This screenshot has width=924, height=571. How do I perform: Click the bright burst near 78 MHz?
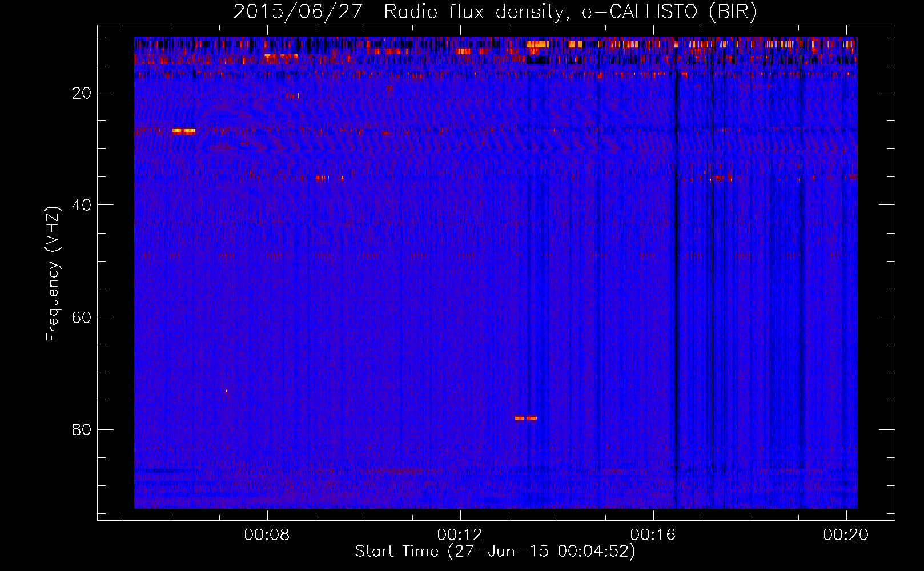coord(525,418)
